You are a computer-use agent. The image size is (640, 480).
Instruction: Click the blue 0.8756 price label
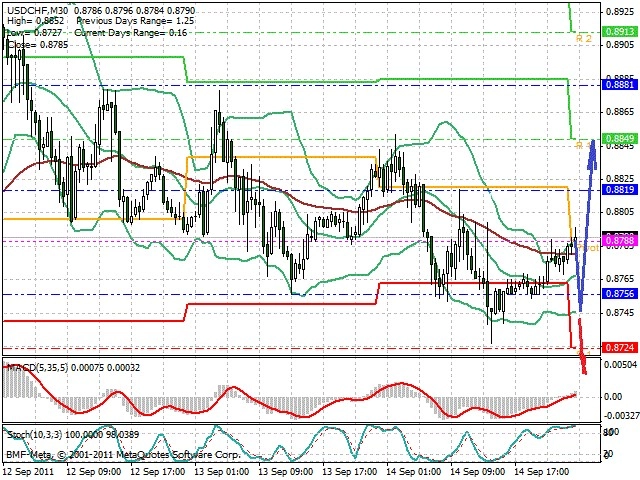coord(620,293)
